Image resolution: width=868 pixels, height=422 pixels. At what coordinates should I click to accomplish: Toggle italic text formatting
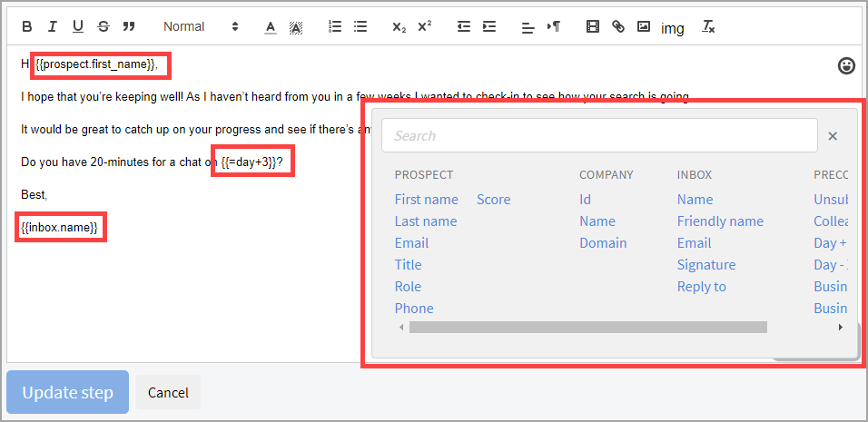click(52, 26)
